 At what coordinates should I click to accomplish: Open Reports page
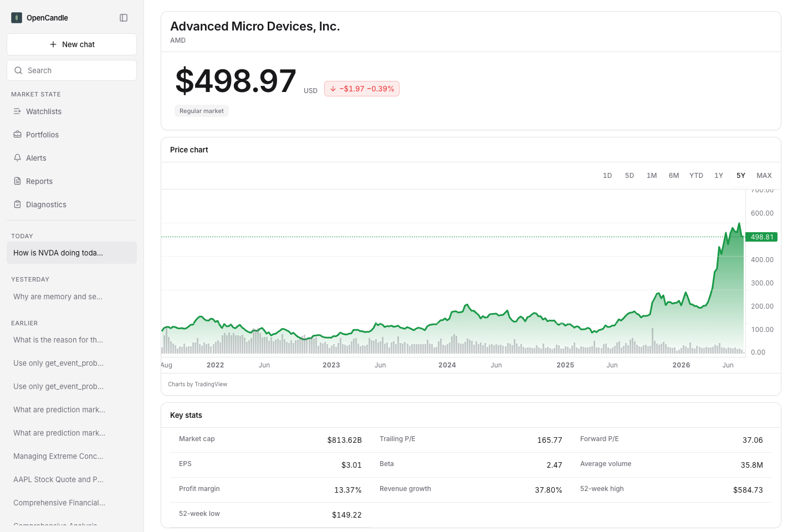tap(71, 181)
